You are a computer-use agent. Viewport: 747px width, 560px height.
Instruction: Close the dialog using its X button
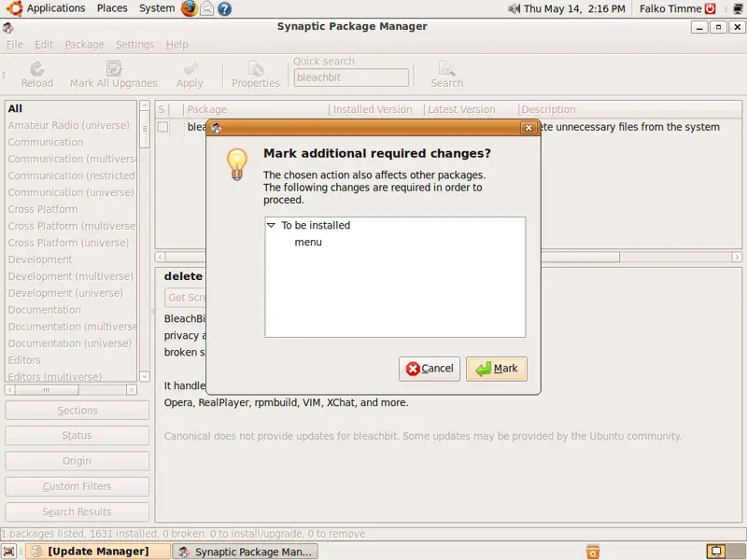pos(529,128)
